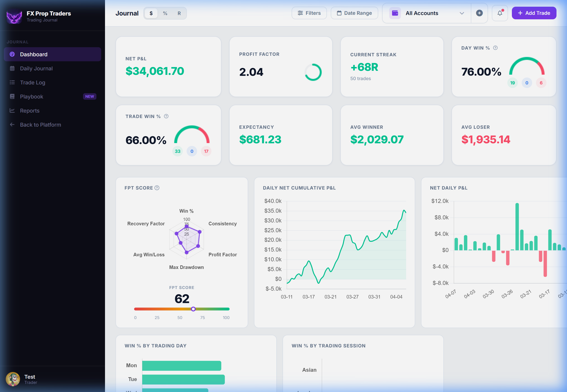Click the FPT Score value 62
Image resolution: width=567 pixels, height=392 pixels.
click(x=182, y=299)
